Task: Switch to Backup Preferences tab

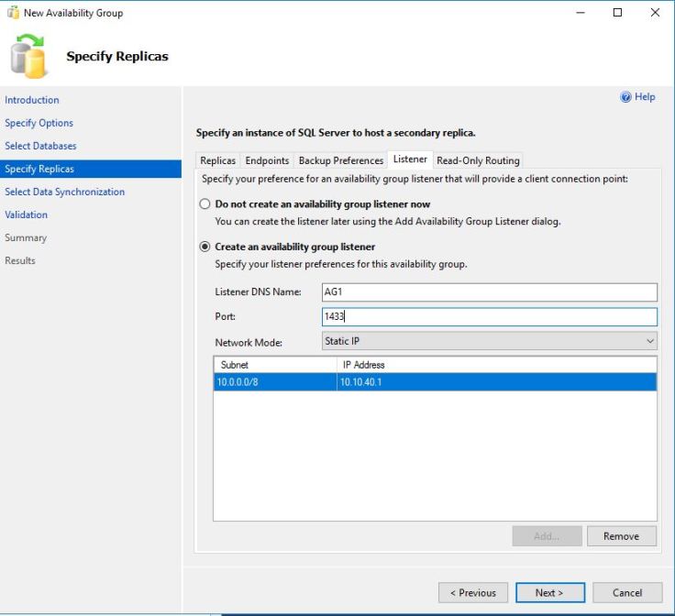Action: (340, 160)
